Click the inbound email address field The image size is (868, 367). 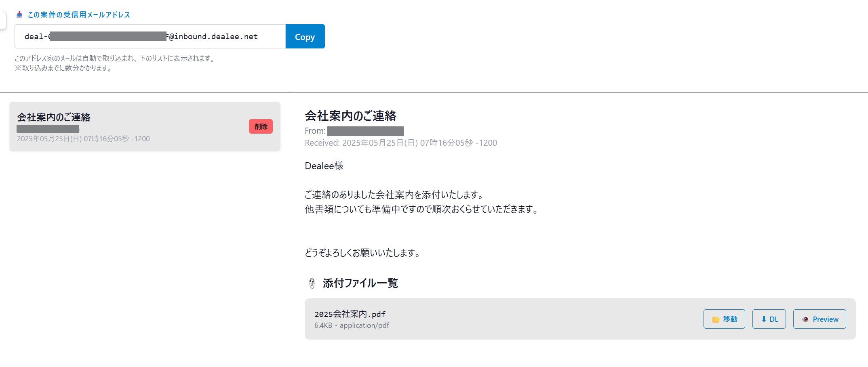[x=150, y=36]
